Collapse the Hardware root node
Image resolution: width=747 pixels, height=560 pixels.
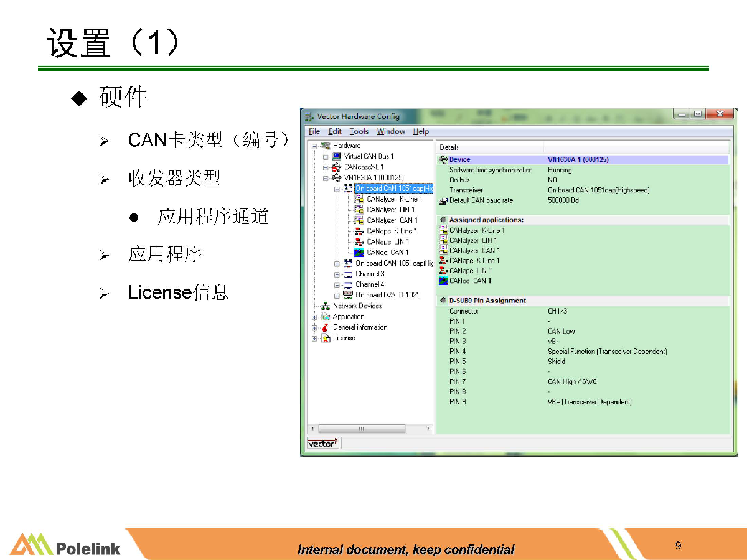pyautogui.click(x=315, y=146)
